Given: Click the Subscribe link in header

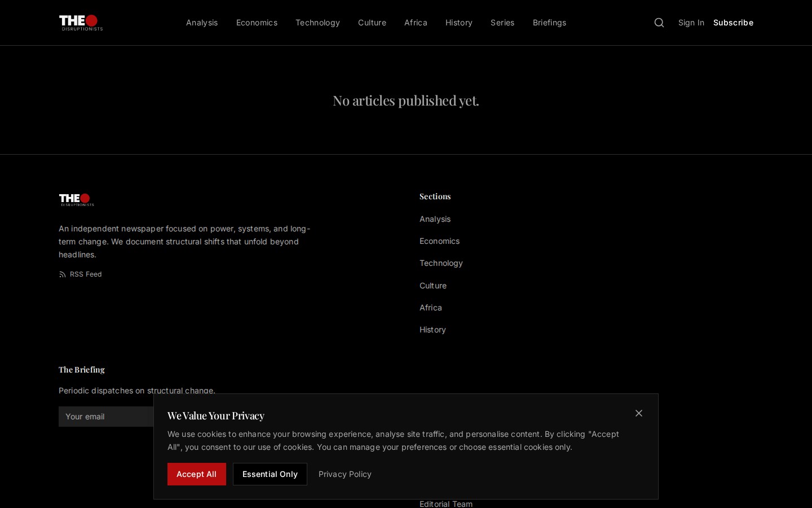Looking at the screenshot, I should click(x=733, y=23).
